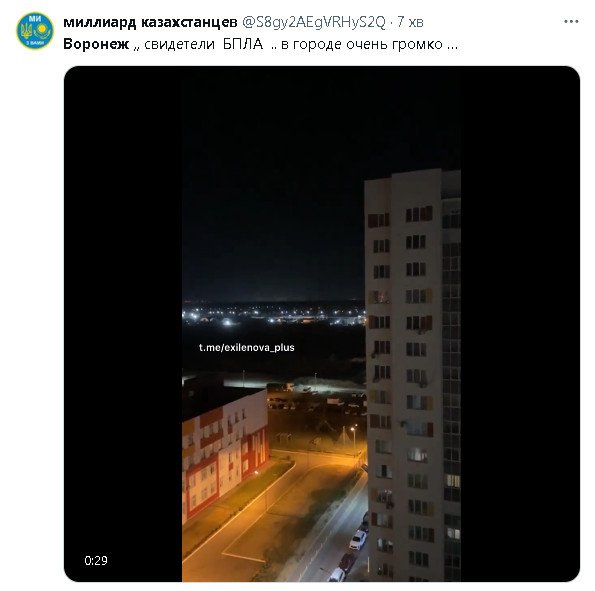This screenshot has height=591, width=595.
Task: Click the lit street lamp in the video
Action: coord(353,429)
